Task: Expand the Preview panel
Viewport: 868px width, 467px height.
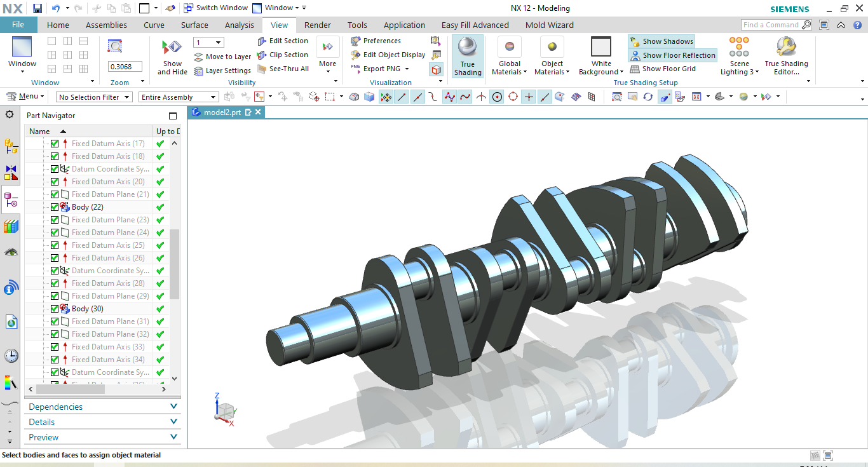Action: click(x=103, y=437)
